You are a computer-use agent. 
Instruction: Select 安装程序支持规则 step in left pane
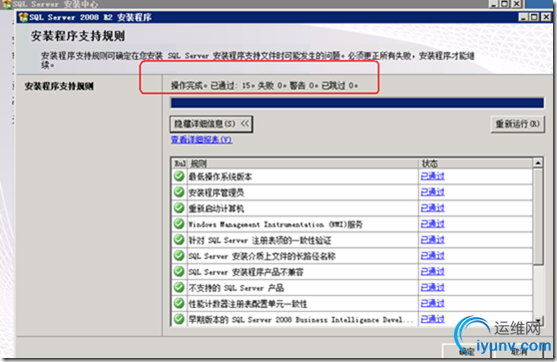pyautogui.click(x=59, y=86)
